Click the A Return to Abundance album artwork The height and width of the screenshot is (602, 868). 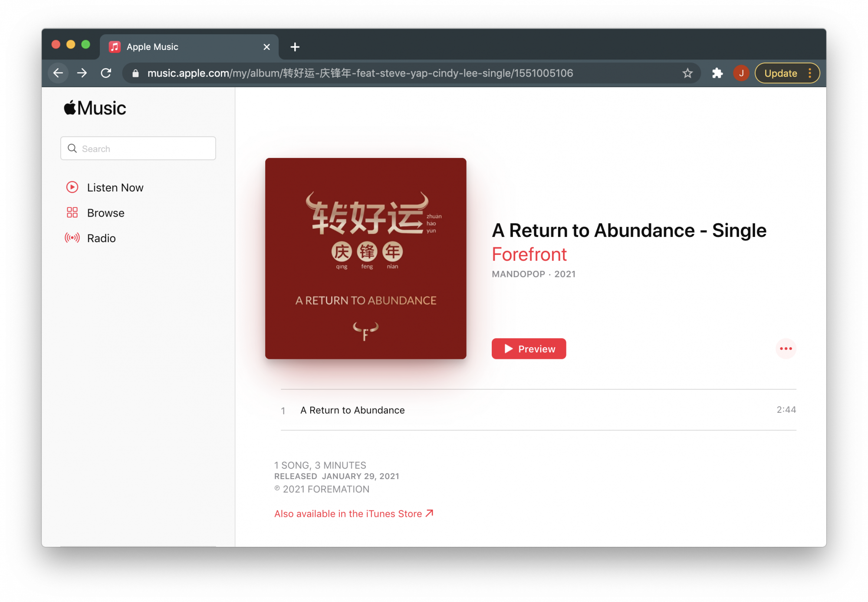365,258
